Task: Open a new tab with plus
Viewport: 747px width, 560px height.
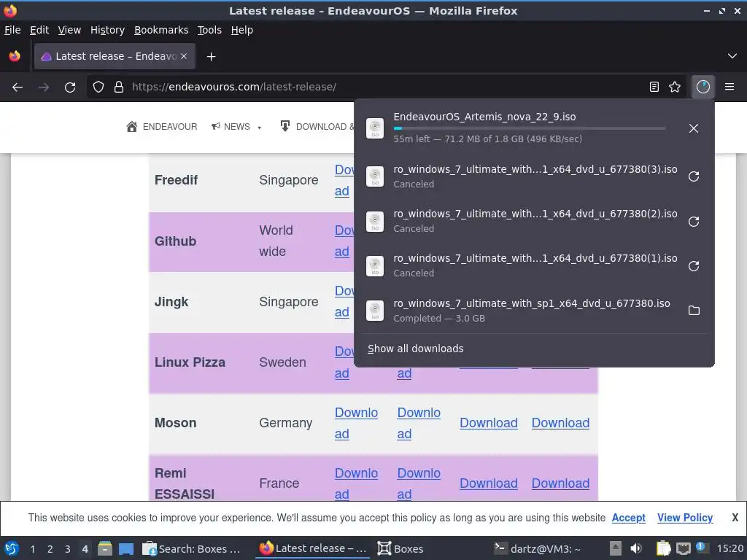Action: [x=211, y=57]
